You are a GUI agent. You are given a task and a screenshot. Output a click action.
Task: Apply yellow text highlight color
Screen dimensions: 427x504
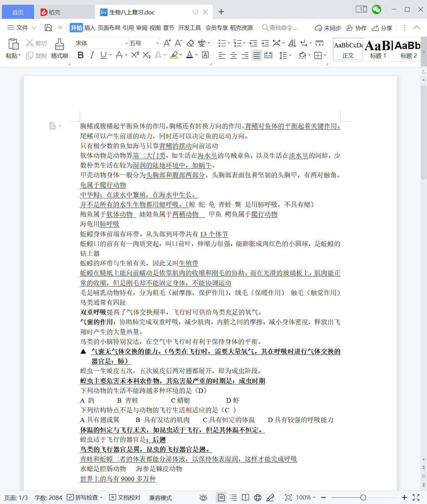[174, 55]
